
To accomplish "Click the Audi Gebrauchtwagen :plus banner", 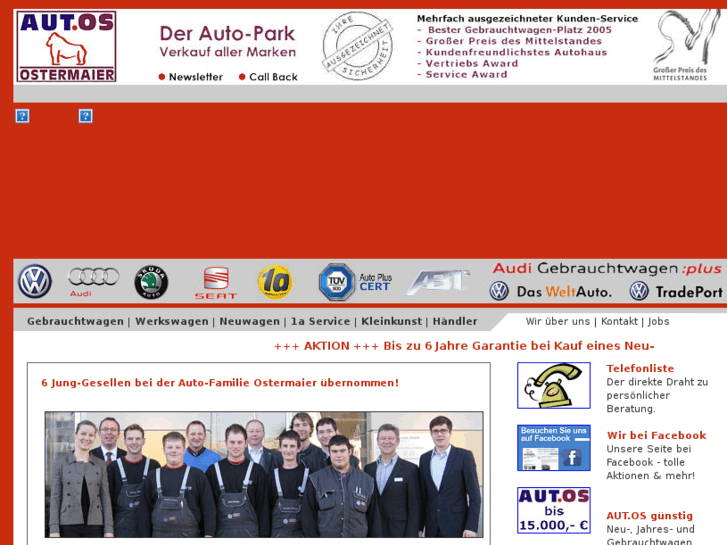I will click(x=607, y=269).
